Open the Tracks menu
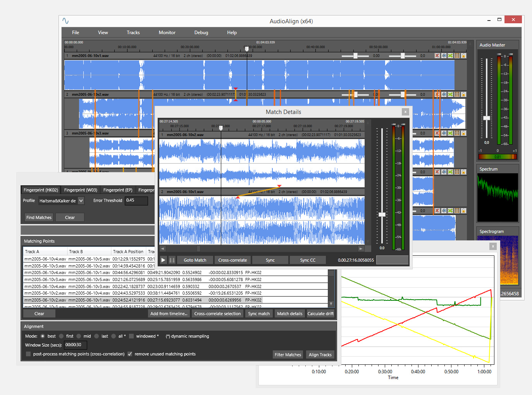Image resolution: width=532 pixels, height=395 pixels. 133,33
